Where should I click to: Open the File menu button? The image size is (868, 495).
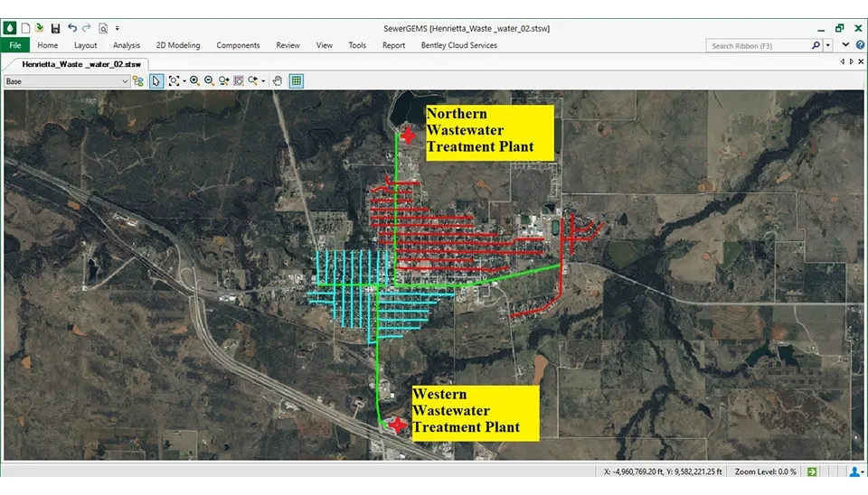pos(14,45)
